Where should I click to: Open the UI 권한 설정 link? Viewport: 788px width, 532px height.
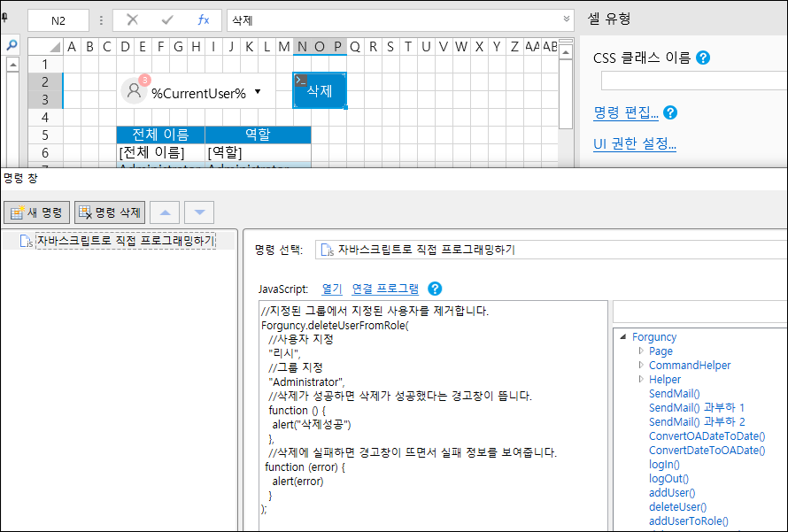pyautogui.click(x=634, y=144)
